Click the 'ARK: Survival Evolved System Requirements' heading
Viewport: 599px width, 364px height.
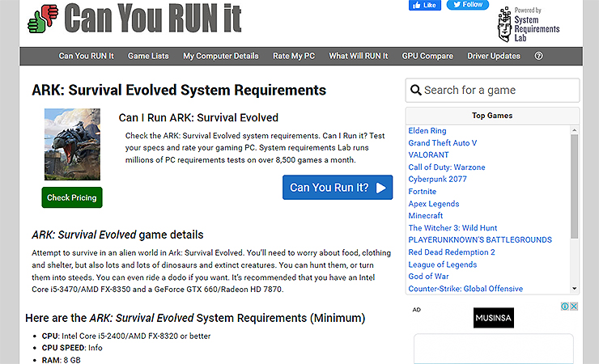click(x=179, y=91)
